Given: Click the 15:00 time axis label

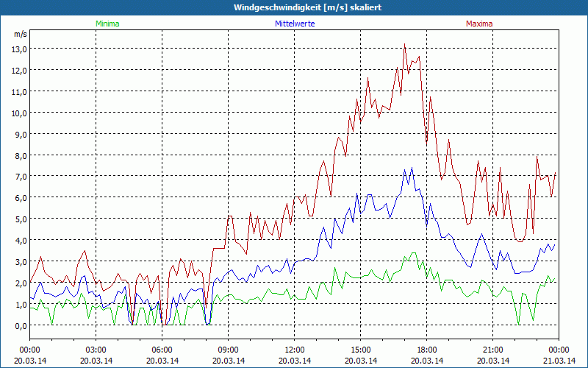Looking at the screenshot, I should 361,350.
